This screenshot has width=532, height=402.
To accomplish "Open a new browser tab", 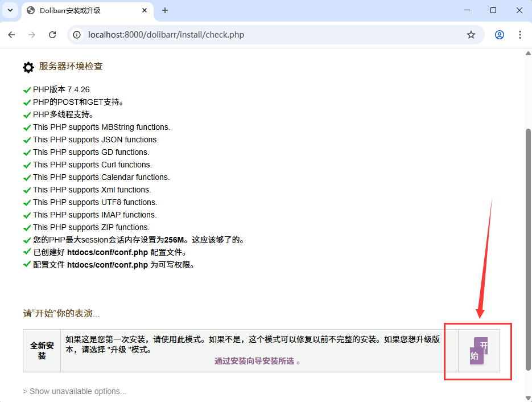I will pyautogui.click(x=165, y=10).
